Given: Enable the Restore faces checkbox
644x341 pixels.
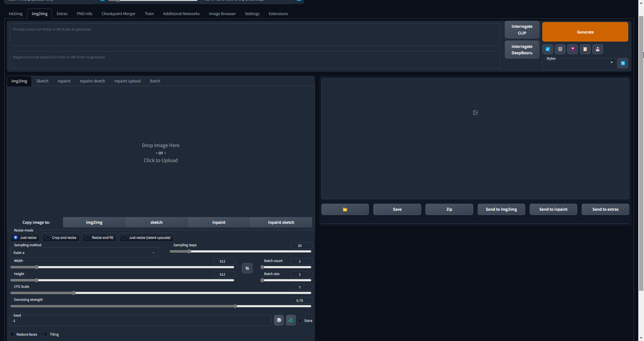Looking at the screenshot, I should tap(12, 334).
